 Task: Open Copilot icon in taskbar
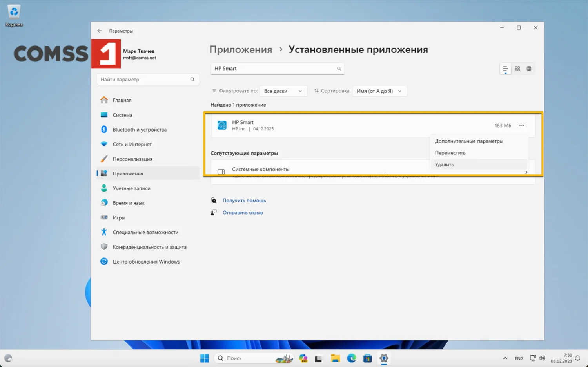(x=303, y=358)
